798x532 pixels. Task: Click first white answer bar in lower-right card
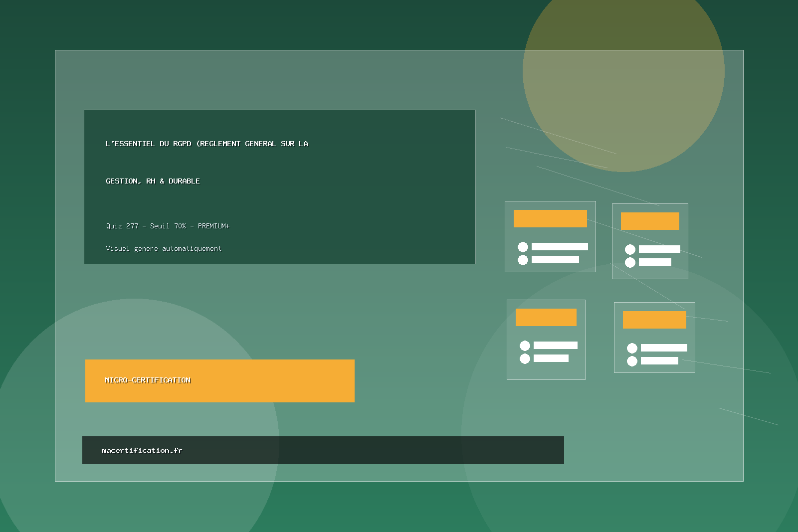point(664,348)
